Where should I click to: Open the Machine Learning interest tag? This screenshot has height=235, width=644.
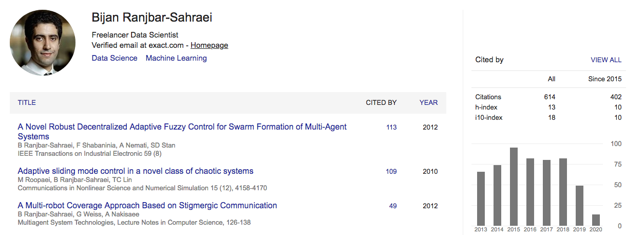pyautogui.click(x=176, y=58)
